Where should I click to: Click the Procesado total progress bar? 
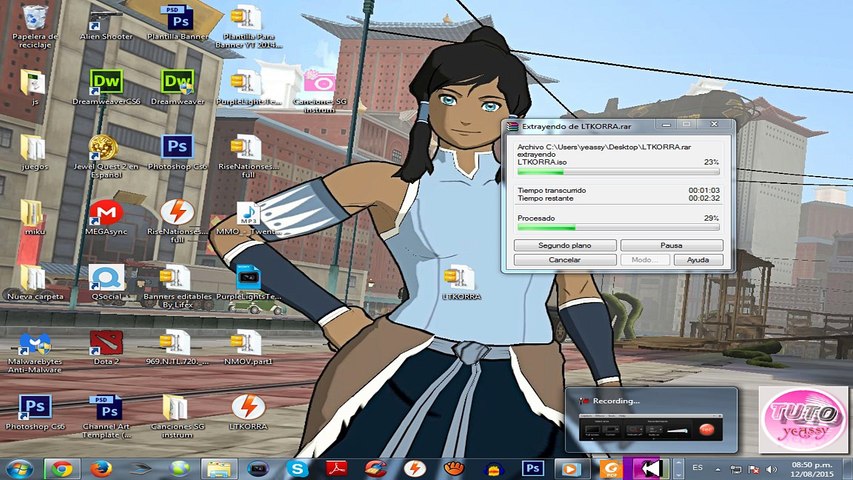(x=618, y=227)
